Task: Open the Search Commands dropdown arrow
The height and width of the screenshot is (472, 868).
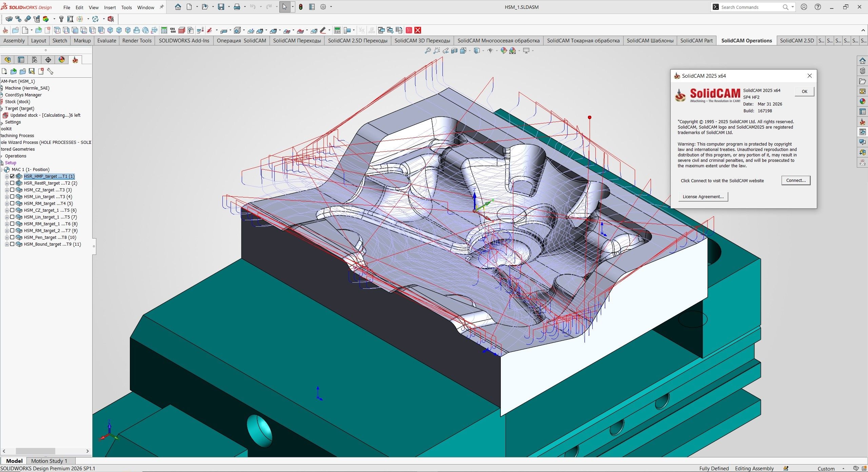Action: pos(793,7)
